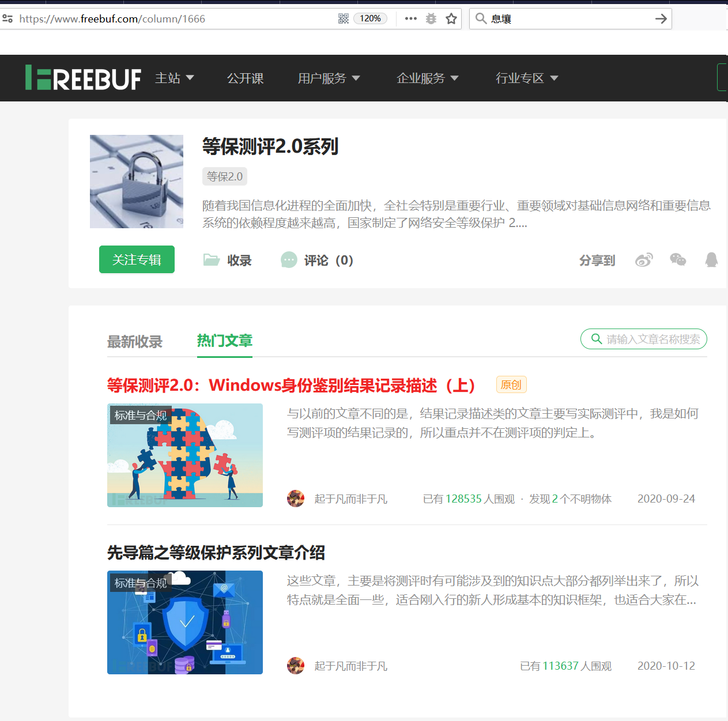Click the 收录 folder icon
728x721 pixels.
tap(212, 260)
